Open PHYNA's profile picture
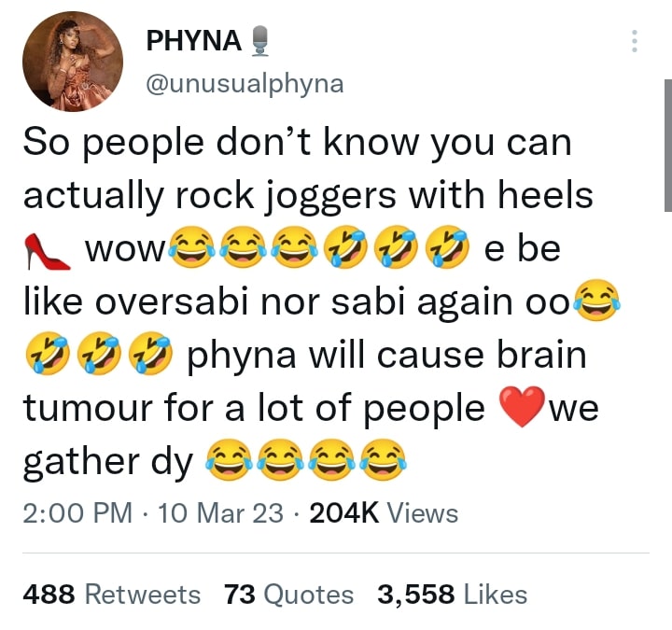The image size is (672, 630). pyautogui.click(x=73, y=62)
